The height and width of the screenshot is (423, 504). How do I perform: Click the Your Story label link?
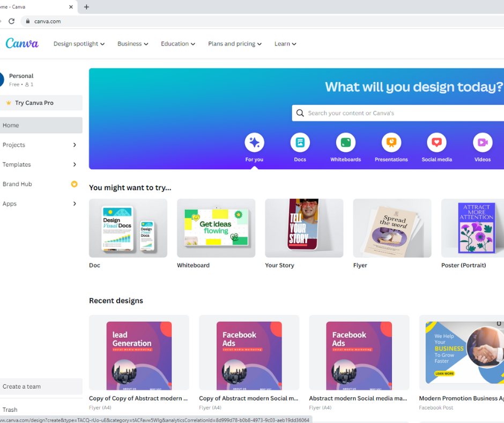coord(280,265)
